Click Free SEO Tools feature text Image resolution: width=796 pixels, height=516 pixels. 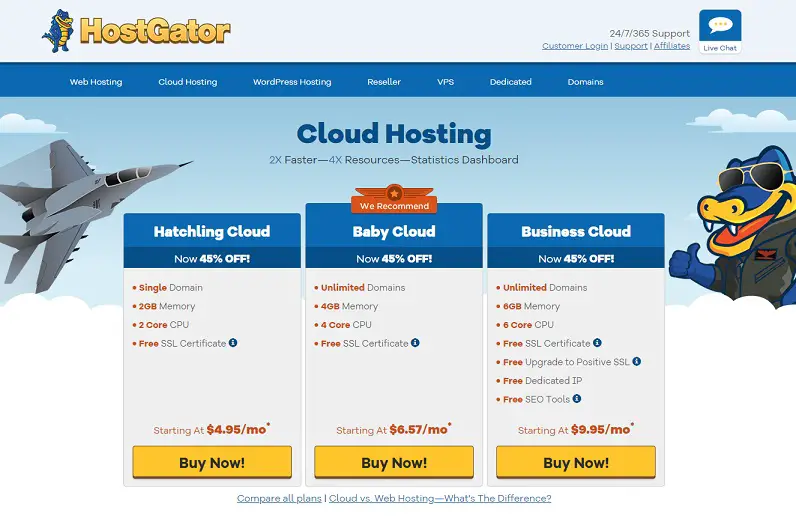tap(536, 399)
